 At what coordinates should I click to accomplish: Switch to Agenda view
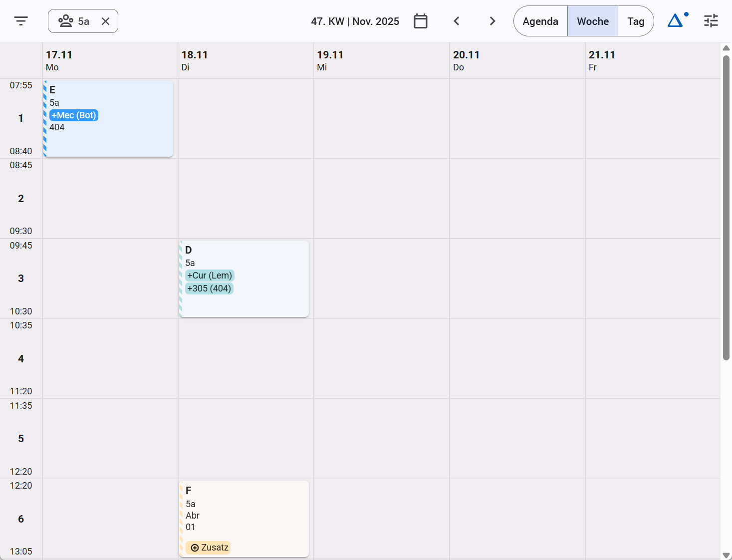click(x=540, y=21)
